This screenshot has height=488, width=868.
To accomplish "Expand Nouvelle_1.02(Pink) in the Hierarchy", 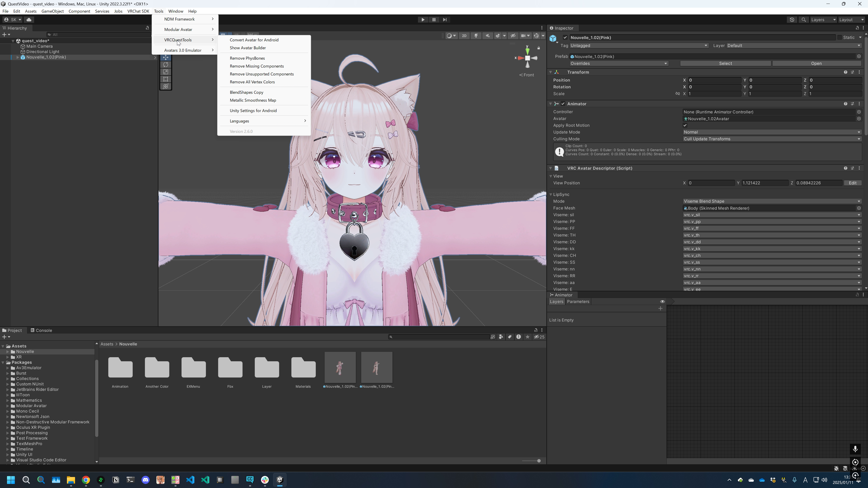I will [x=18, y=57].
